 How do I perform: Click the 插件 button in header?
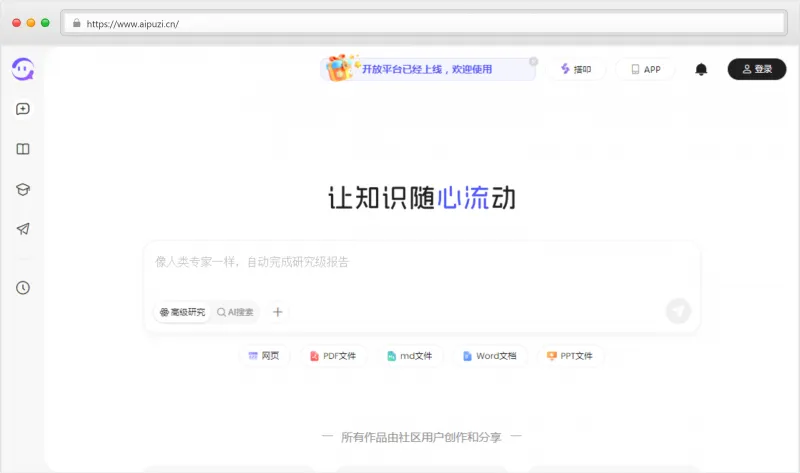[576, 70]
